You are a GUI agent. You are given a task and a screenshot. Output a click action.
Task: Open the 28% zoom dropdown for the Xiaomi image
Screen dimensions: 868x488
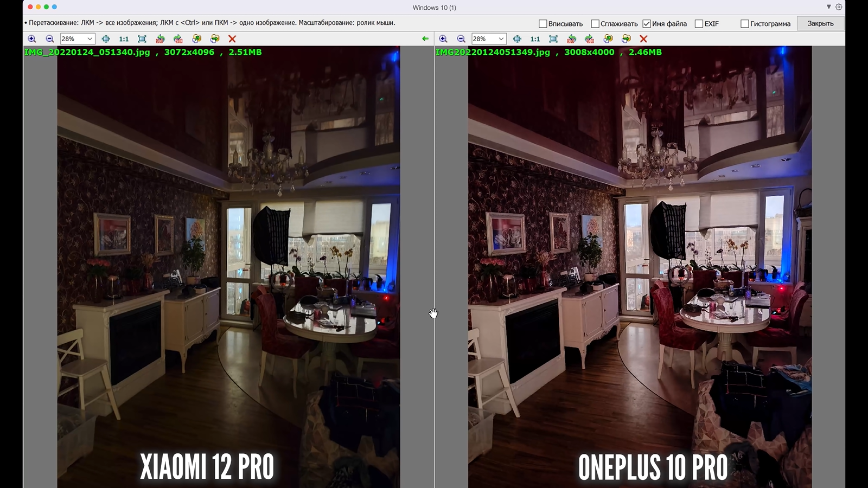[x=90, y=39]
